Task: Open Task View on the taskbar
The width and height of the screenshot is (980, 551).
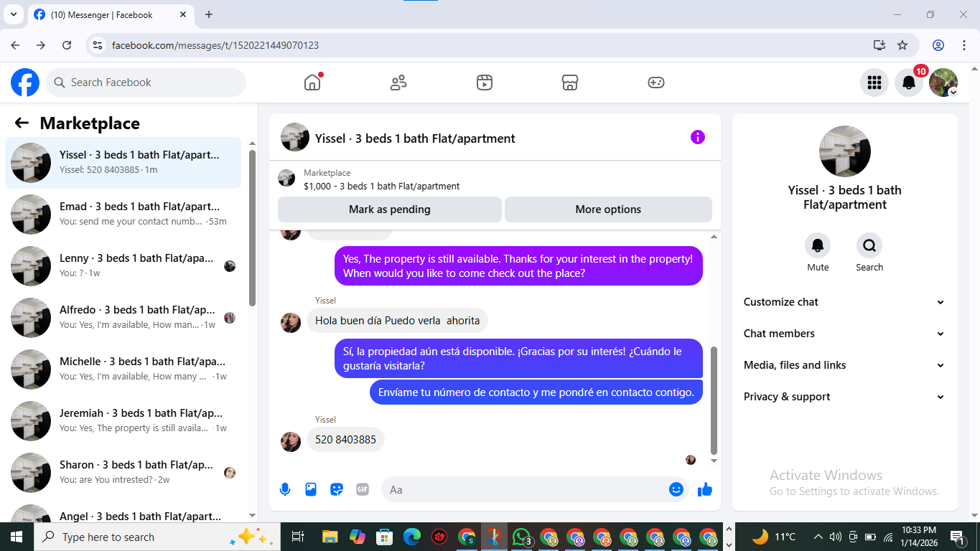Action: pyautogui.click(x=297, y=537)
